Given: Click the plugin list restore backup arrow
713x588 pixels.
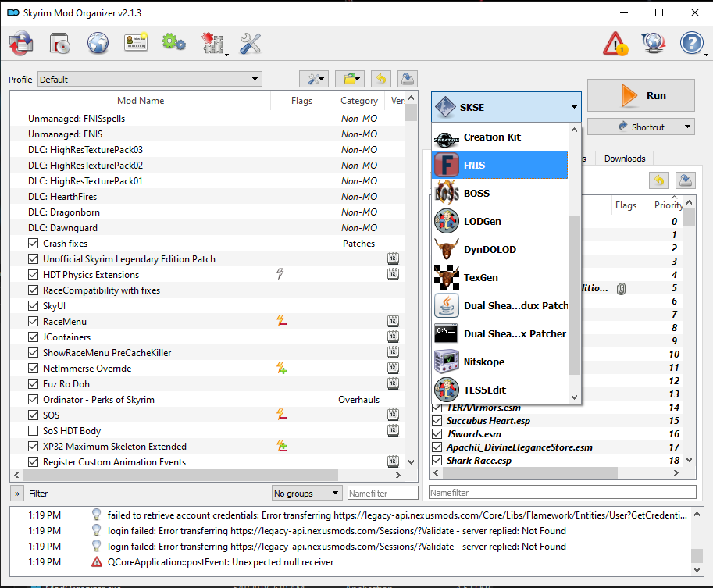Looking at the screenshot, I should pyautogui.click(x=659, y=180).
